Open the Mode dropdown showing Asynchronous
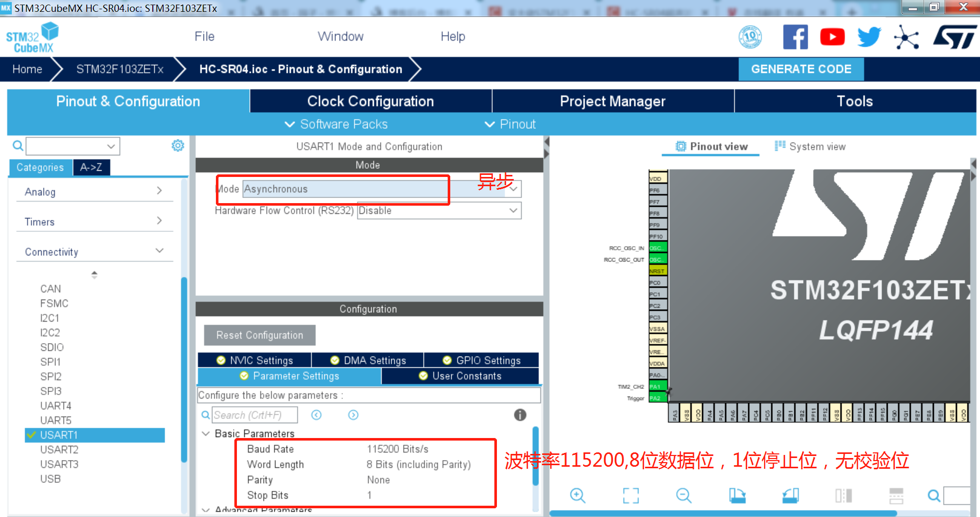Image resolution: width=980 pixels, height=517 pixels. pyautogui.click(x=382, y=189)
